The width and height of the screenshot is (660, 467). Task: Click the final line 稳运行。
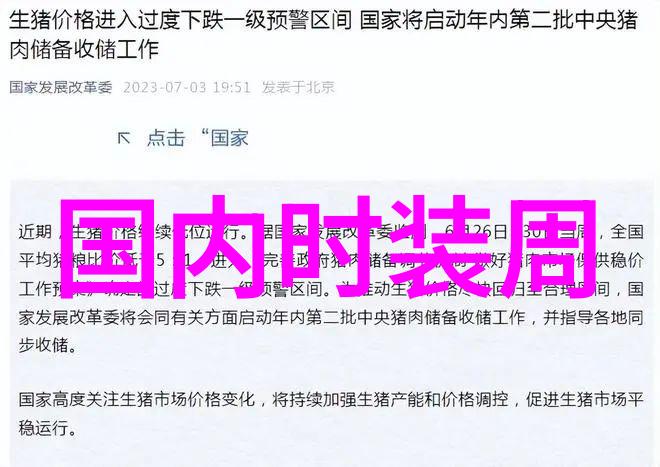click(48, 428)
